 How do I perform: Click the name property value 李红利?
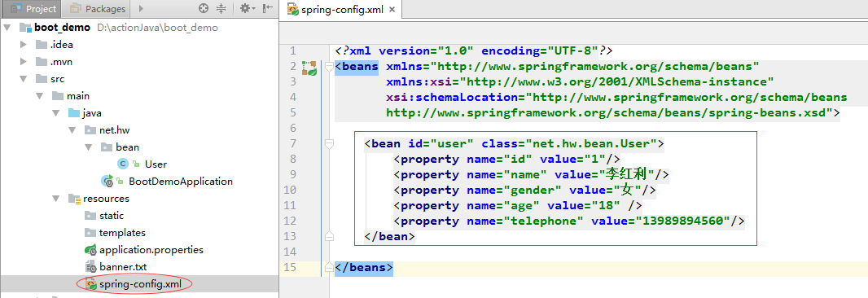627,174
